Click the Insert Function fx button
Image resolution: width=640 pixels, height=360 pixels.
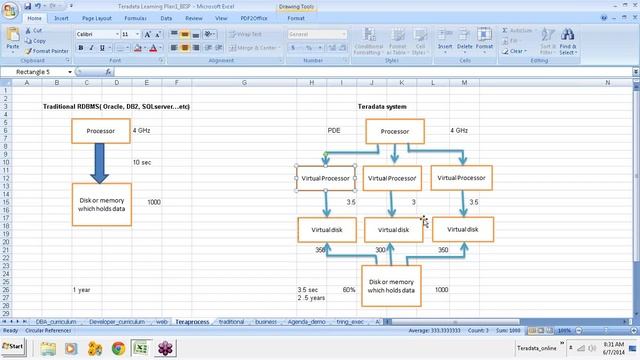[x=108, y=72]
